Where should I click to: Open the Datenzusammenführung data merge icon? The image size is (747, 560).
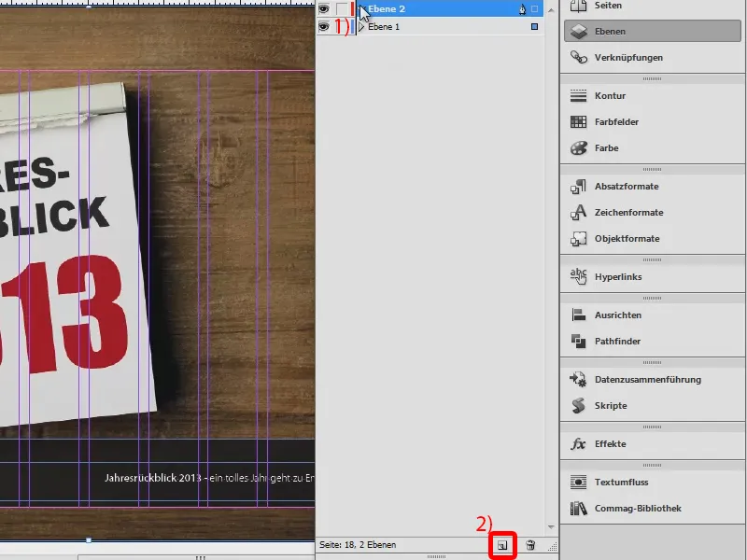(x=578, y=380)
